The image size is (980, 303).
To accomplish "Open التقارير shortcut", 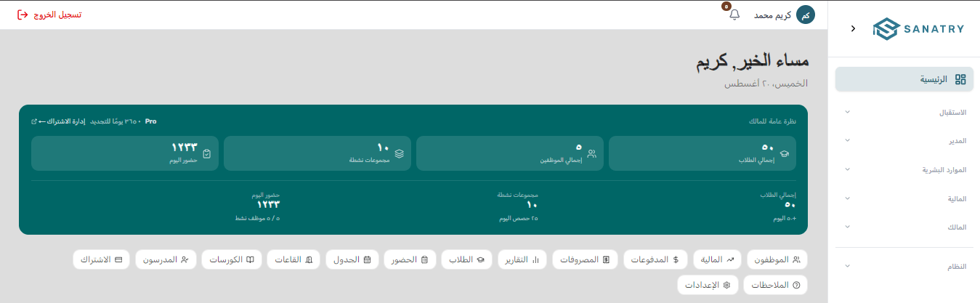I will [x=522, y=259].
